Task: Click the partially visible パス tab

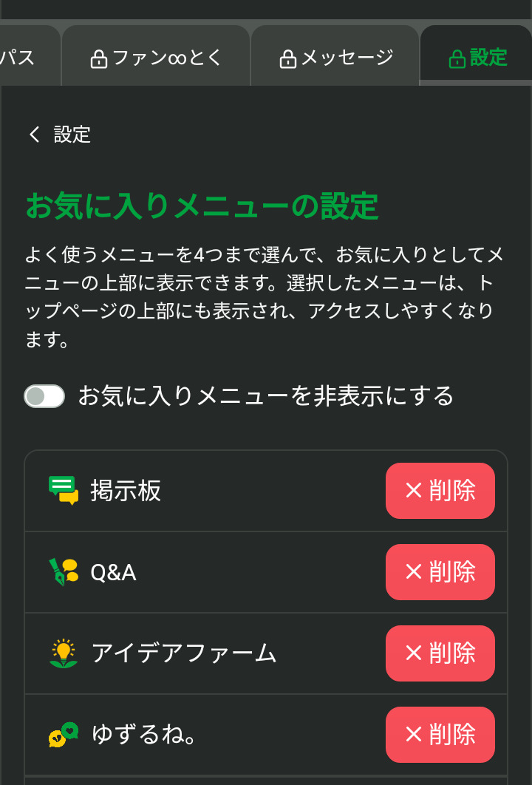Action: 21,58
